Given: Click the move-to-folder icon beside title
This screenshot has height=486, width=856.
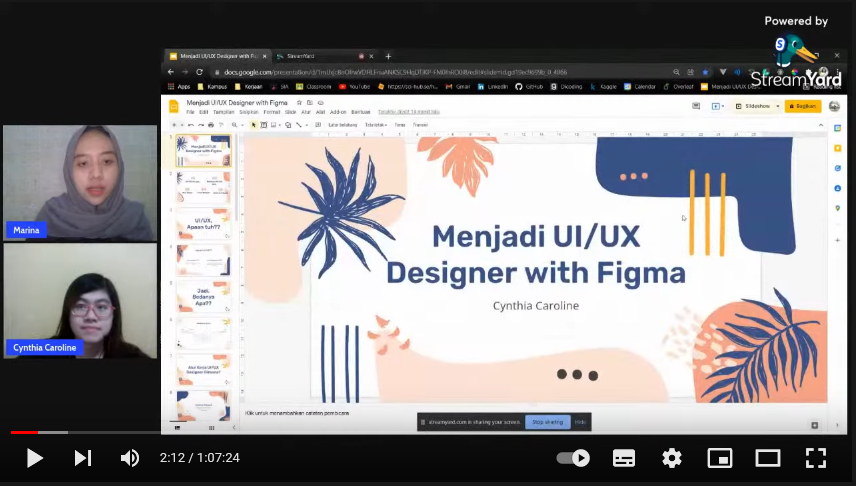Looking at the screenshot, I should pyautogui.click(x=310, y=103).
